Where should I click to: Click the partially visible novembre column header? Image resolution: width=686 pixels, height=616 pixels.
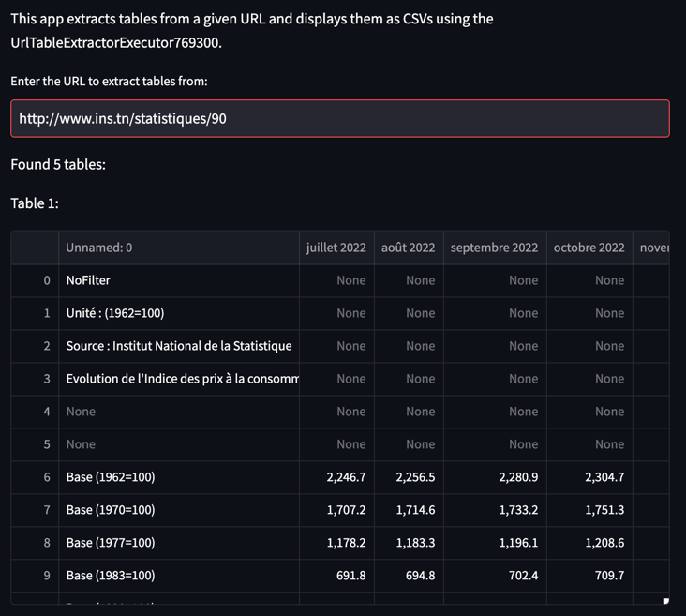point(653,248)
